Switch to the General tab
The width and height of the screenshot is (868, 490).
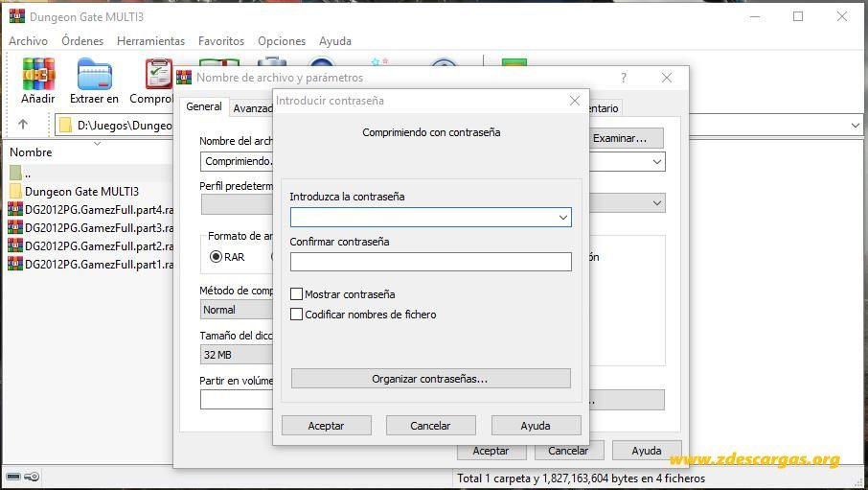coord(204,106)
